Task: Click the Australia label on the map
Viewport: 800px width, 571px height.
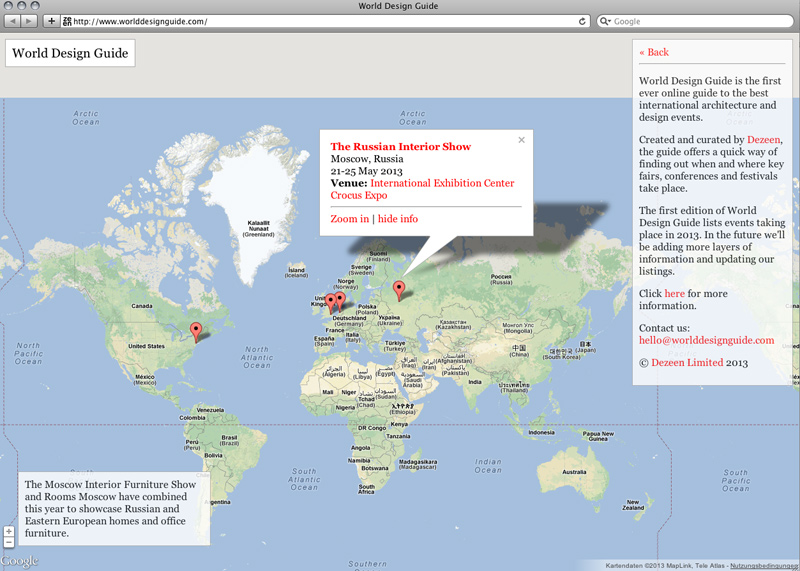Action: point(574,472)
